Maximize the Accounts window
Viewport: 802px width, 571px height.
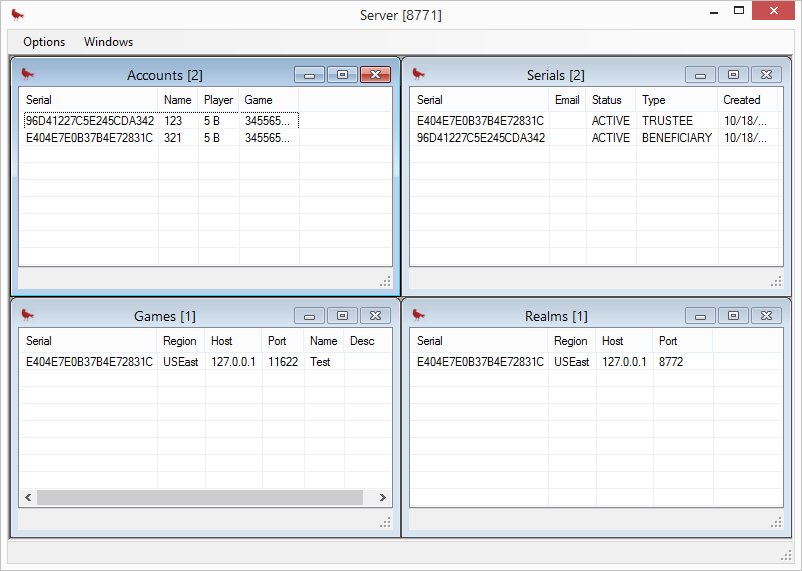coord(342,75)
